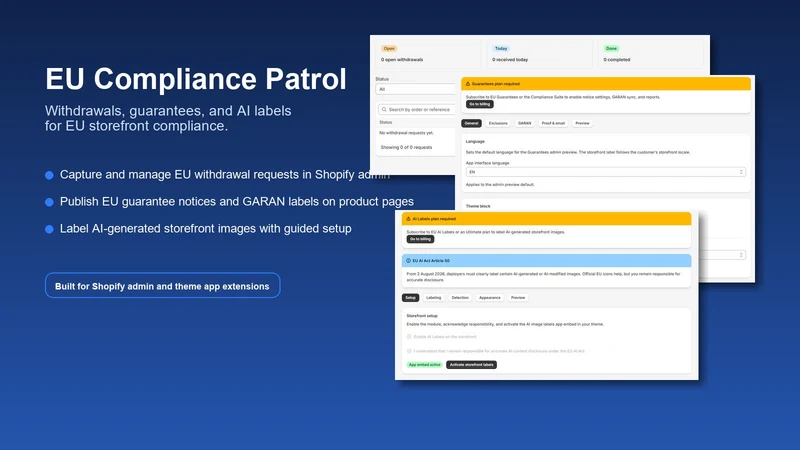Click Go to billing in Guarantees banner
This screenshot has width=800, height=450.
(x=480, y=104)
